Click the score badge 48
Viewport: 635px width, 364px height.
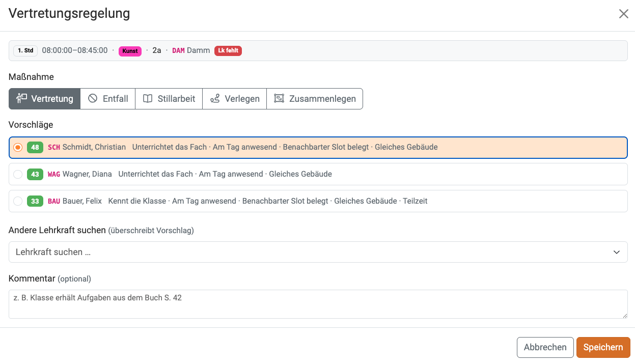35,147
